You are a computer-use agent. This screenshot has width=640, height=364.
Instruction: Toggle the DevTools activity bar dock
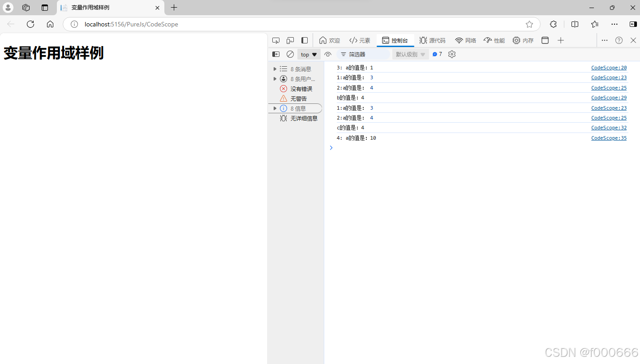305,40
